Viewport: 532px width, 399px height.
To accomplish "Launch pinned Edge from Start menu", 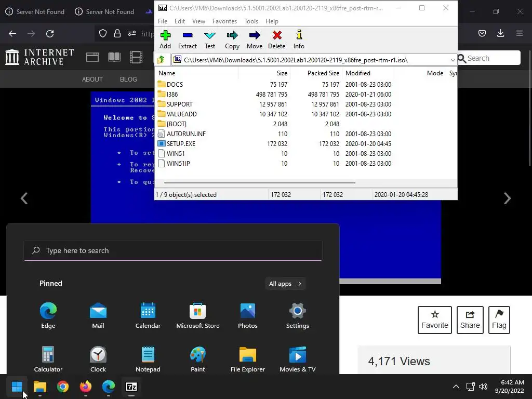I will pos(48,315).
